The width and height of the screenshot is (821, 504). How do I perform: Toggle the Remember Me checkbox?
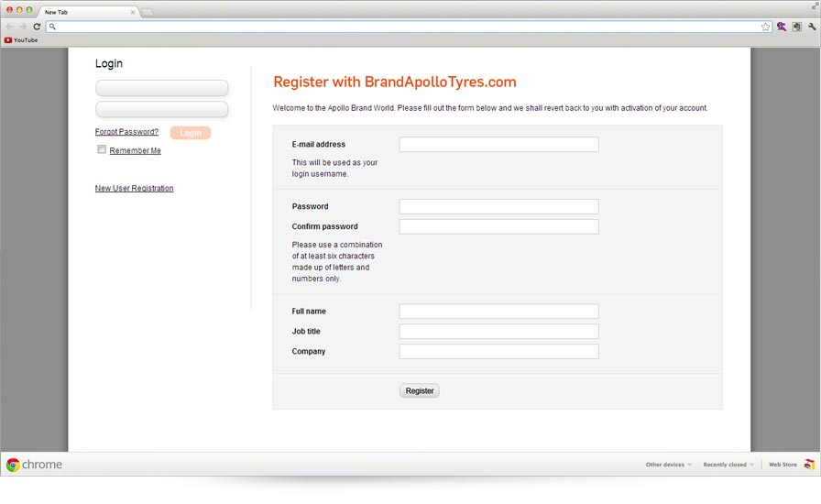point(102,149)
